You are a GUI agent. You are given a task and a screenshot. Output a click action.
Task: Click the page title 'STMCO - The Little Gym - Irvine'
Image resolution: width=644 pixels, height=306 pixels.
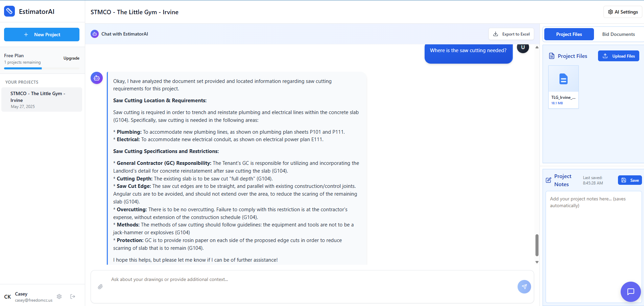coord(135,12)
